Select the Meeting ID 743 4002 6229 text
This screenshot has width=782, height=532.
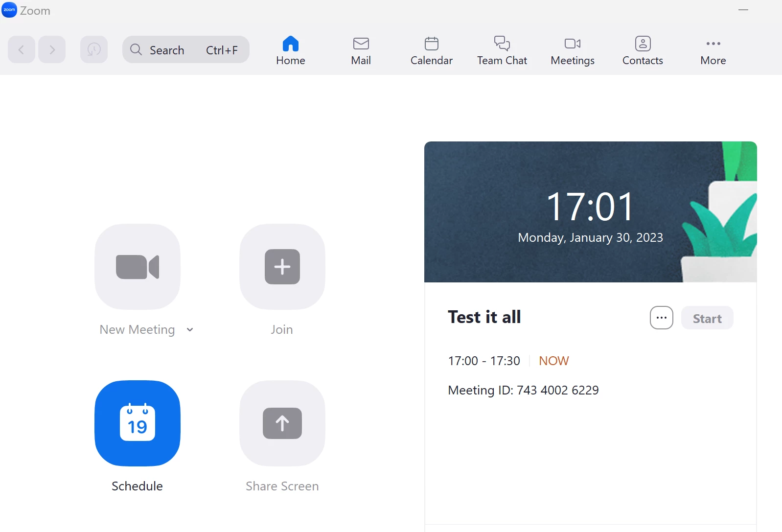point(523,390)
